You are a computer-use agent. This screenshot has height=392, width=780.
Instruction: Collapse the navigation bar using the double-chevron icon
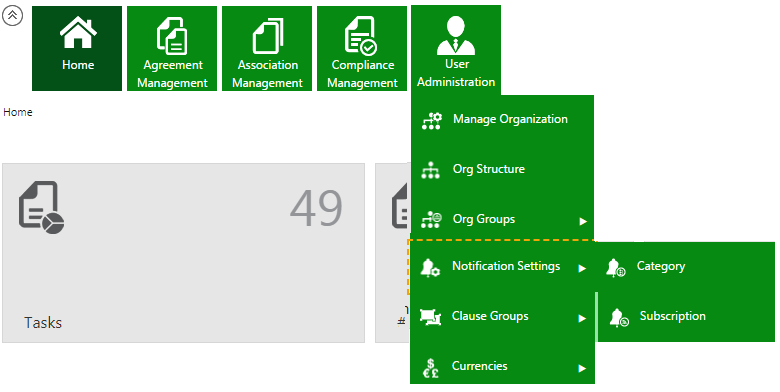pyautogui.click(x=12, y=16)
